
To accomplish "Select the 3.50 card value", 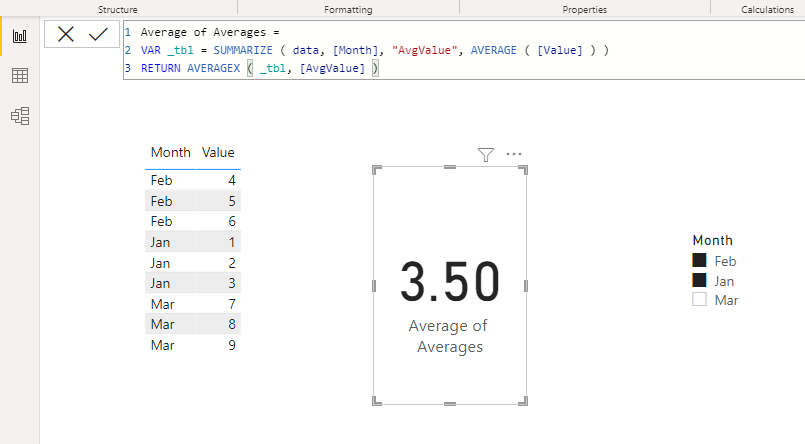I will pos(450,282).
